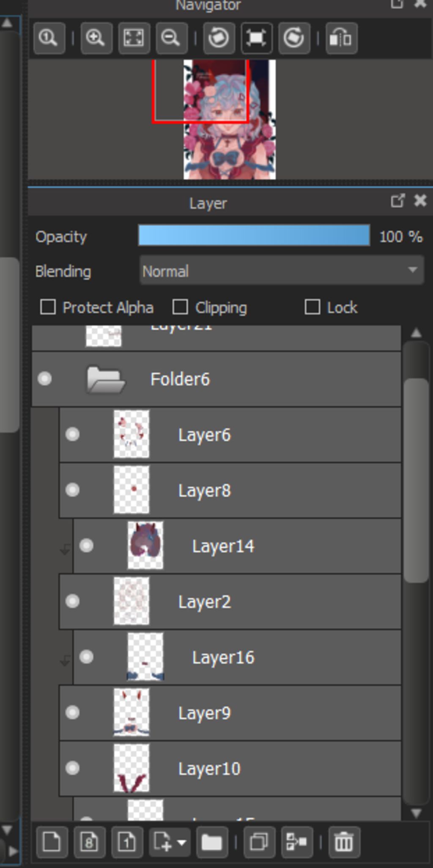
Task: Collapse the Folder6 layer group
Action: pos(106,379)
